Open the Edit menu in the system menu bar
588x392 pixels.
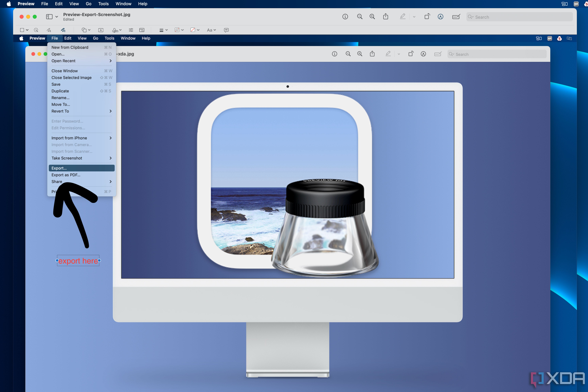(59, 4)
